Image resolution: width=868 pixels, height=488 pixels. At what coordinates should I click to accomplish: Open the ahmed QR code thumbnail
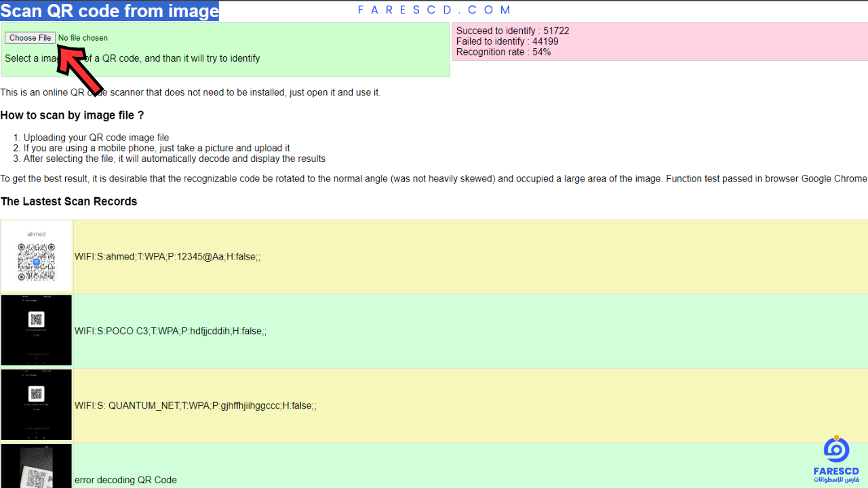point(37,256)
